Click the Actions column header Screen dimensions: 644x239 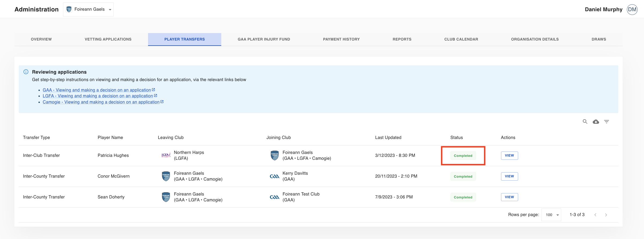pyautogui.click(x=508, y=137)
